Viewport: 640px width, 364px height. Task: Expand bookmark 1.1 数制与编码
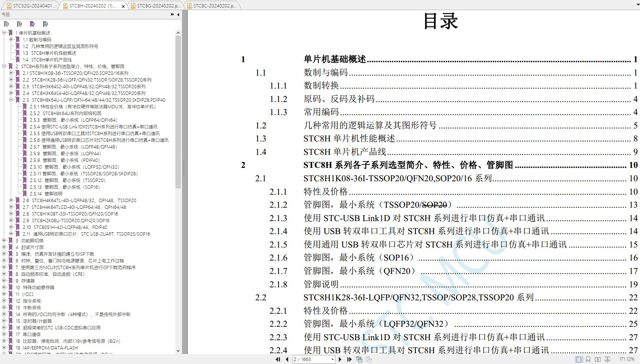pyautogui.click(x=11, y=39)
